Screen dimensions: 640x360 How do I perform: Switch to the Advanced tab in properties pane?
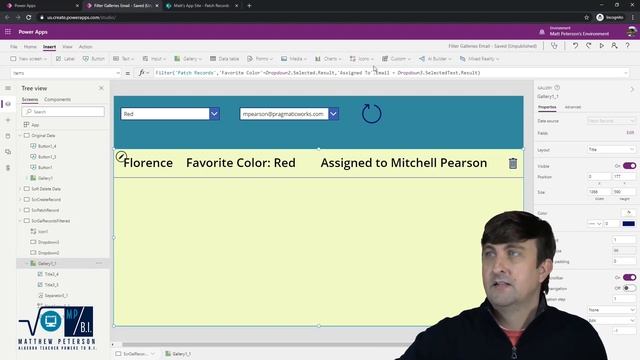tap(573, 107)
